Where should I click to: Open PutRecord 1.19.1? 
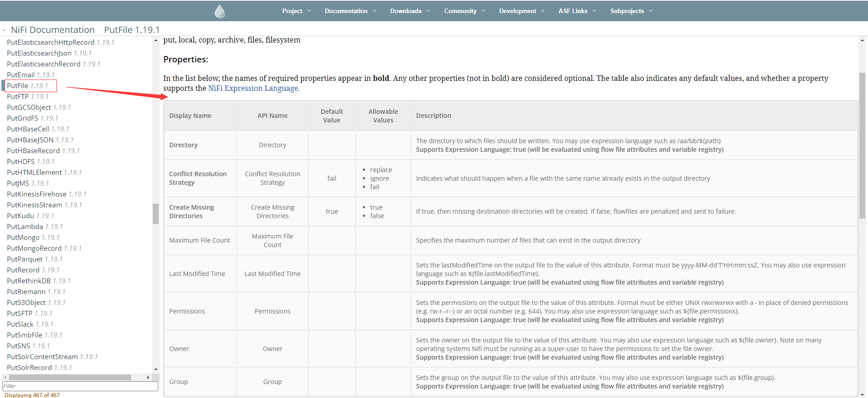pyautogui.click(x=33, y=270)
